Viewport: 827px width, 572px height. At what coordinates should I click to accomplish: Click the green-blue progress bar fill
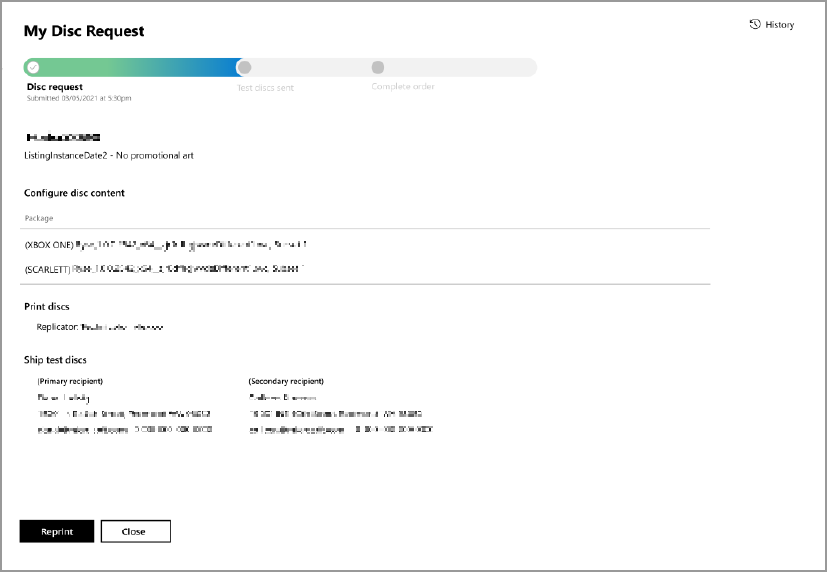[133, 67]
